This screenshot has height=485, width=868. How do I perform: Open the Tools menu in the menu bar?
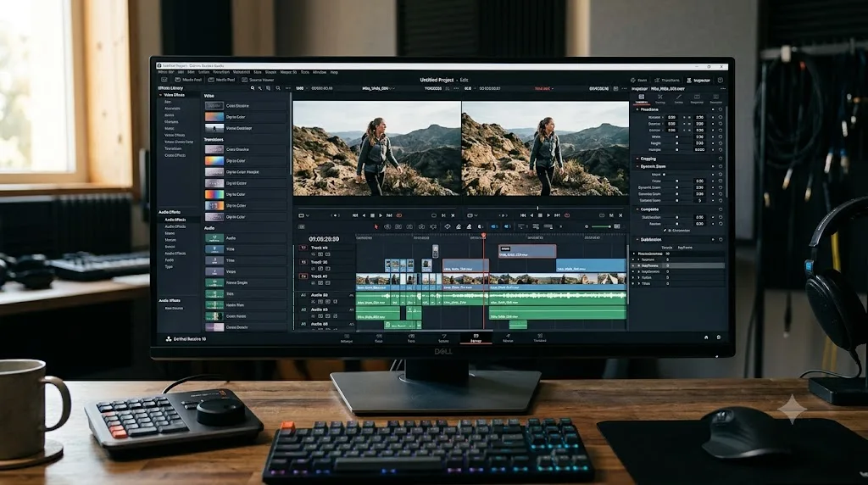click(x=305, y=72)
